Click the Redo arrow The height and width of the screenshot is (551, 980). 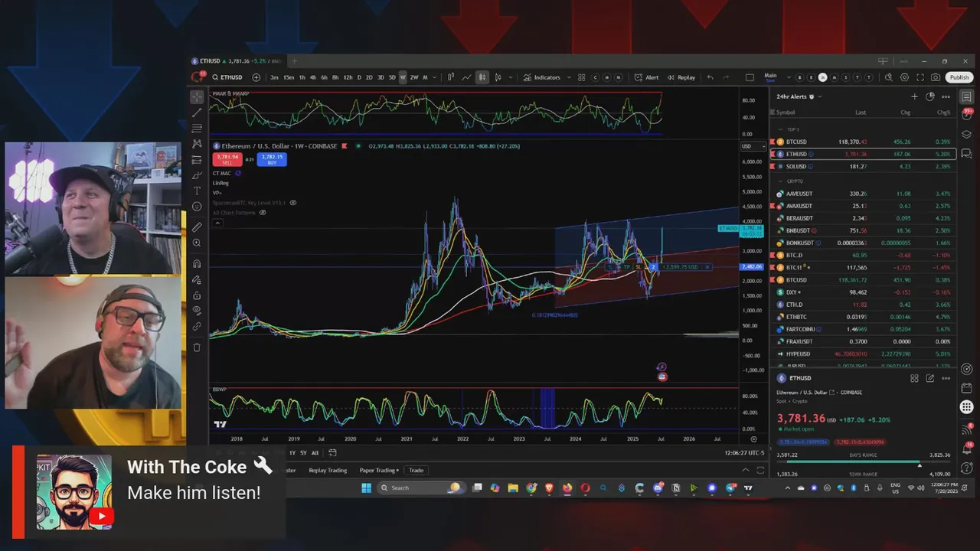[727, 77]
